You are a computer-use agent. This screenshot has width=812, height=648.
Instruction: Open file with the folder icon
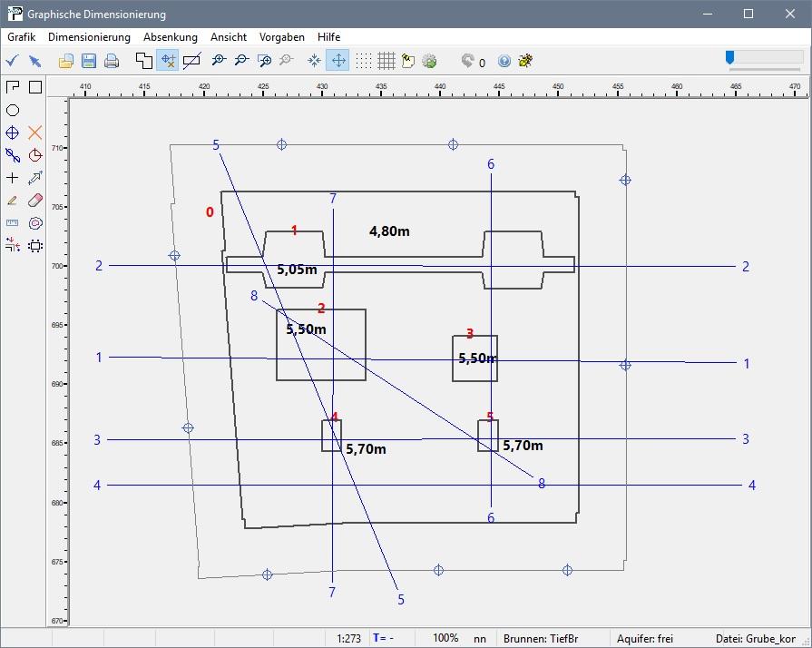[x=66, y=61]
